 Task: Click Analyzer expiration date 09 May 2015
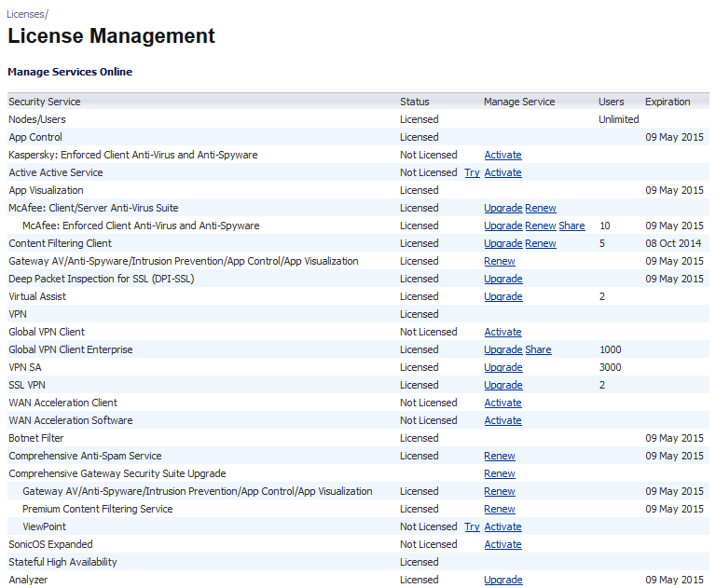click(x=674, y=580)
